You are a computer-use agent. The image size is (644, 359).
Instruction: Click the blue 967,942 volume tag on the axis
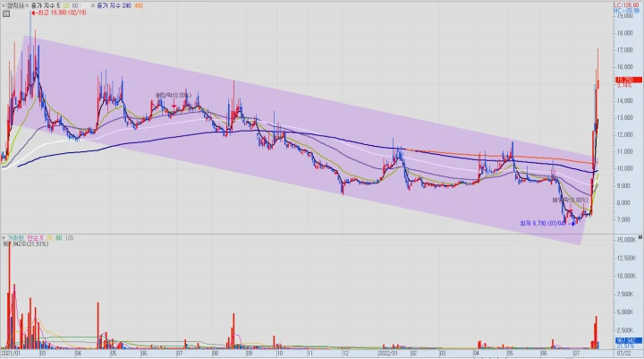629,340
